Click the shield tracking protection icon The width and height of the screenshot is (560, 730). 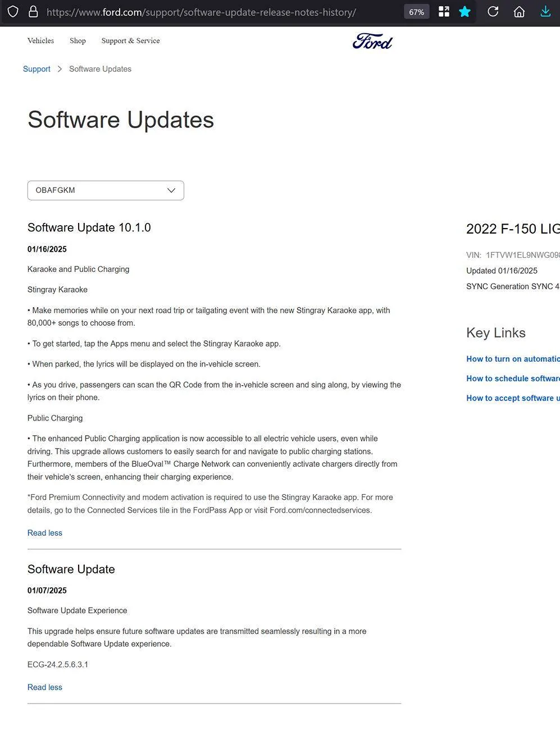click(13, 12)
